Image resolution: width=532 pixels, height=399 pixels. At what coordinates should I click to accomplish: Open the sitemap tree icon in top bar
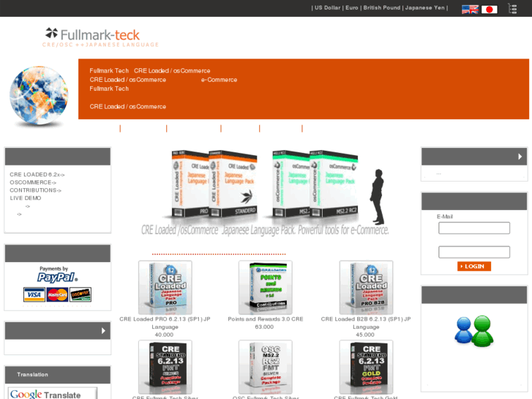[512, 9]
